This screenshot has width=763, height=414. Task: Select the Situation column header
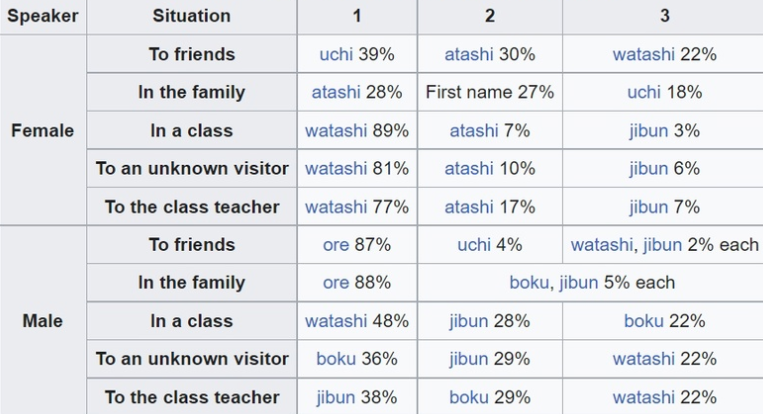pos(192,16)
